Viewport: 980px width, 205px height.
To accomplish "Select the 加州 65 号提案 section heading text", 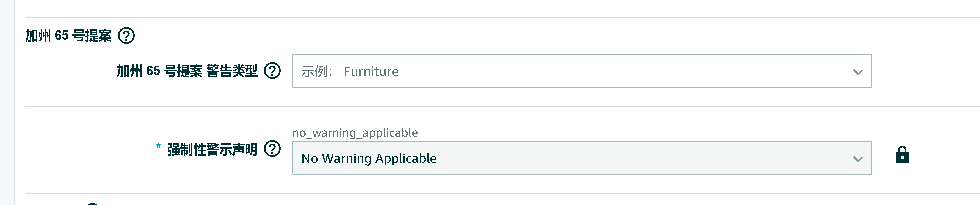I will (x=68, y=36).
